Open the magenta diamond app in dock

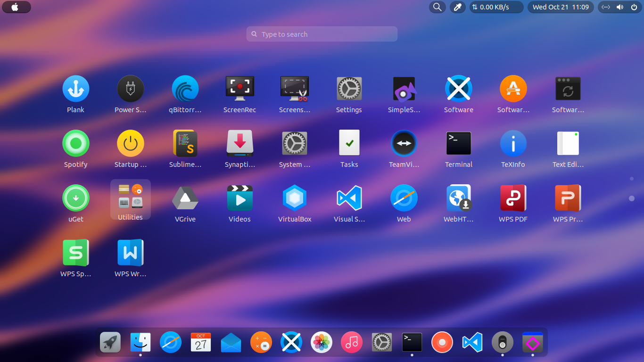pos(533,342)
